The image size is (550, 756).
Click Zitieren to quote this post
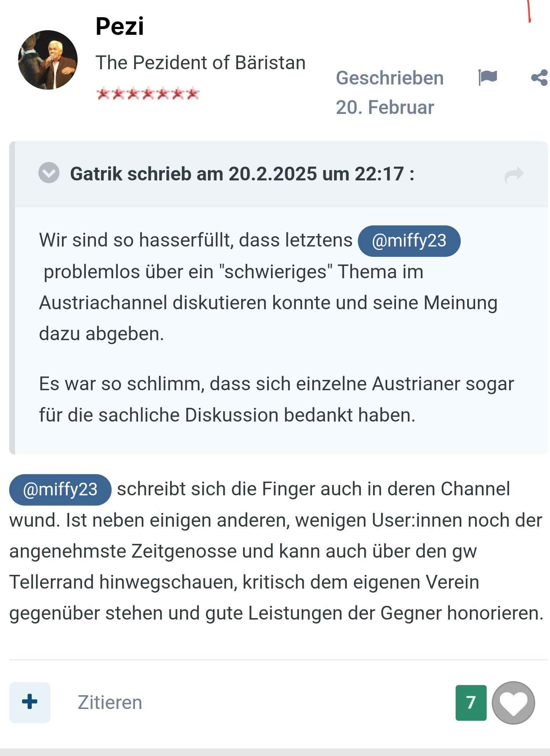(x=110, y=702)
